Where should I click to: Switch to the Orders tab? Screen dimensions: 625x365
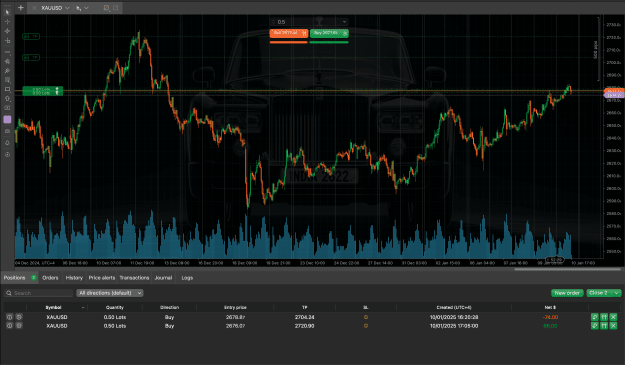[50, 278]
